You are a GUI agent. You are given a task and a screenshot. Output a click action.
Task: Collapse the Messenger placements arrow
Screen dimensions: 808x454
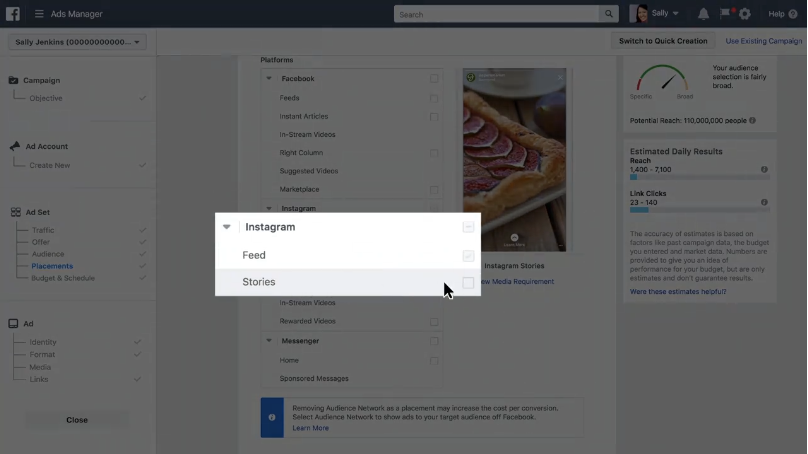(269, 341)
